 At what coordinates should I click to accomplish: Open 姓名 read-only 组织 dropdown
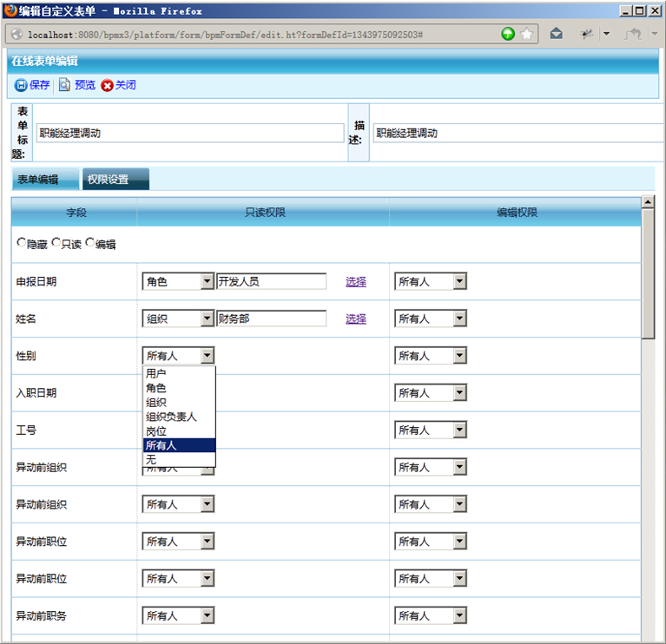click(x=178, y=319)
